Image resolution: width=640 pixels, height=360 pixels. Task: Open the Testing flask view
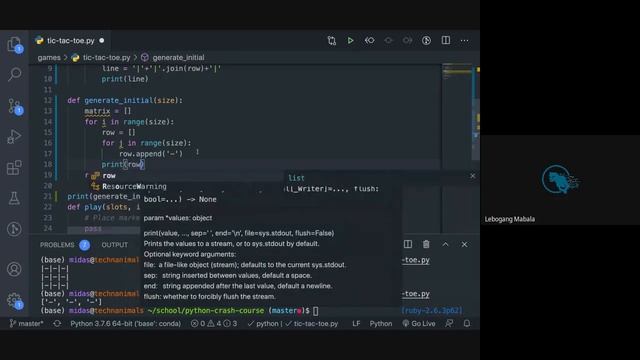(14, 198)
